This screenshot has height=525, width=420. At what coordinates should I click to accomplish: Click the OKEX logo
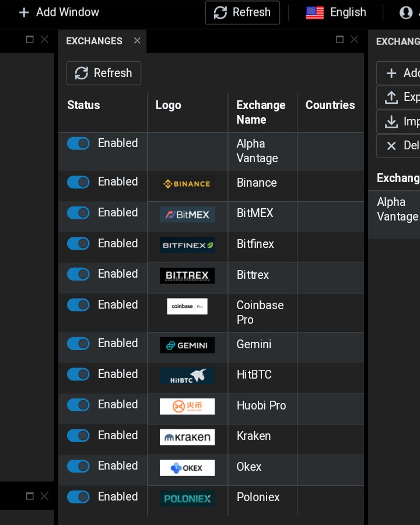coord(187,468)
